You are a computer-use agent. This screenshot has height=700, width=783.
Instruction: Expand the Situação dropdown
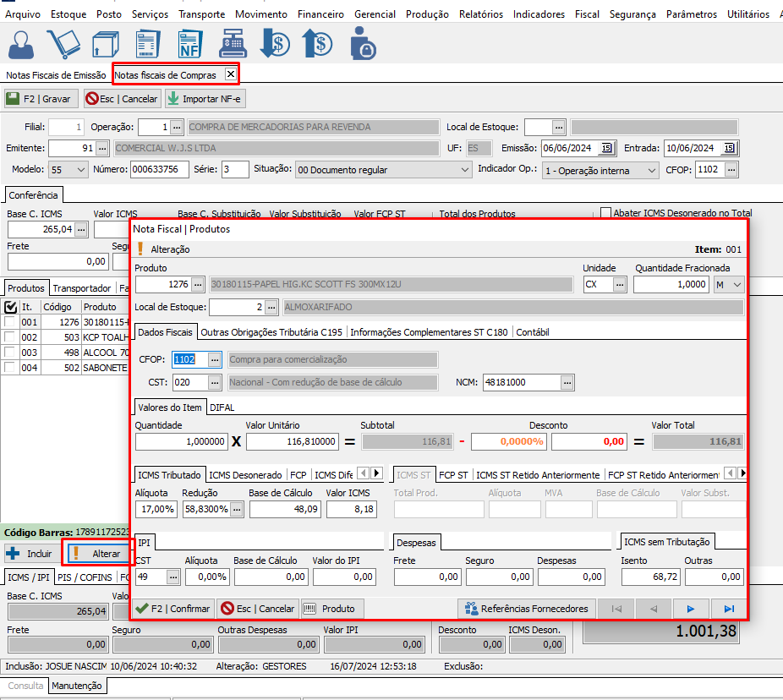[x=463, y=170]
